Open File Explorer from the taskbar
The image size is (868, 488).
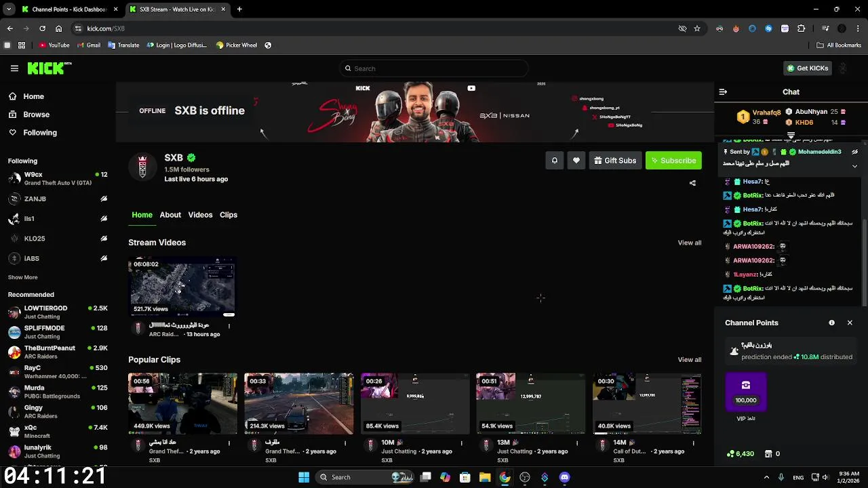point(485,477)
